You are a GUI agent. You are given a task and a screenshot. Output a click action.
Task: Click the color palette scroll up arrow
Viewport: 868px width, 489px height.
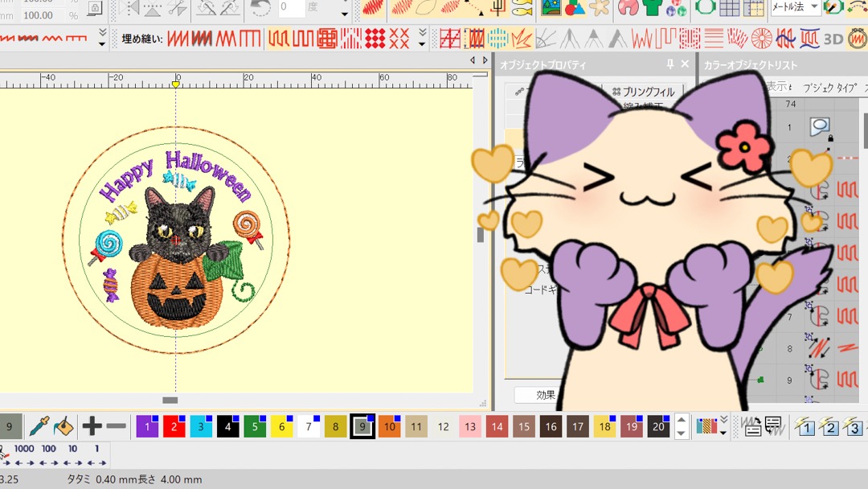[x=682, y=421]
